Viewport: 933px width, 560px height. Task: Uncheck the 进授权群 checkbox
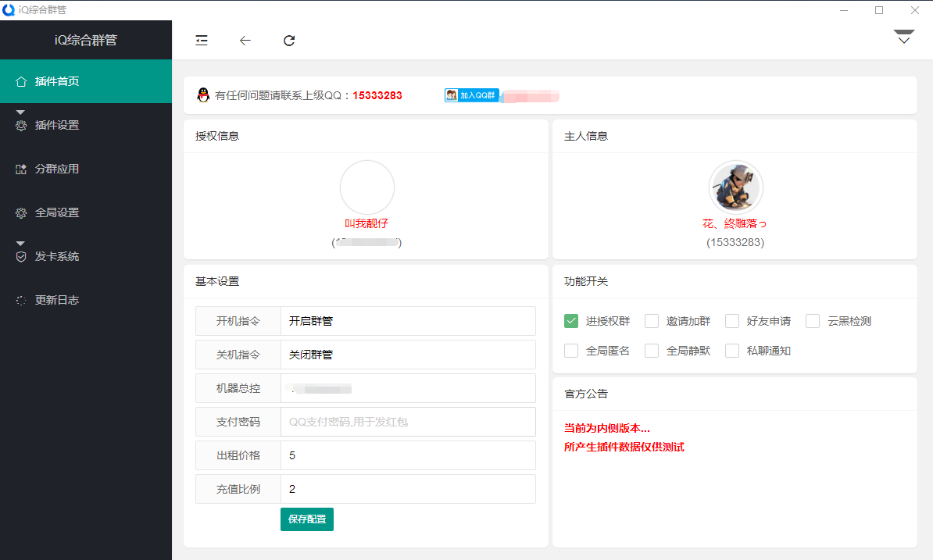[x=571, y=321]
